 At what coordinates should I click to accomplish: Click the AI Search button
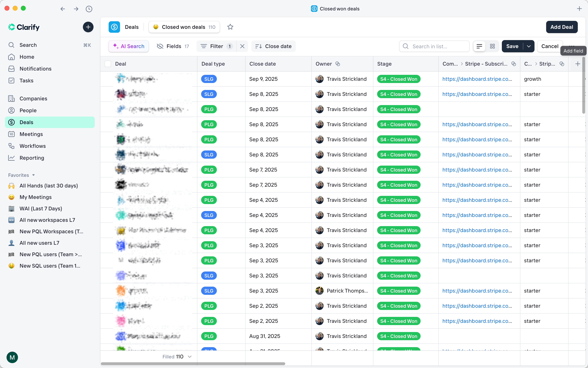click(129, 46)
